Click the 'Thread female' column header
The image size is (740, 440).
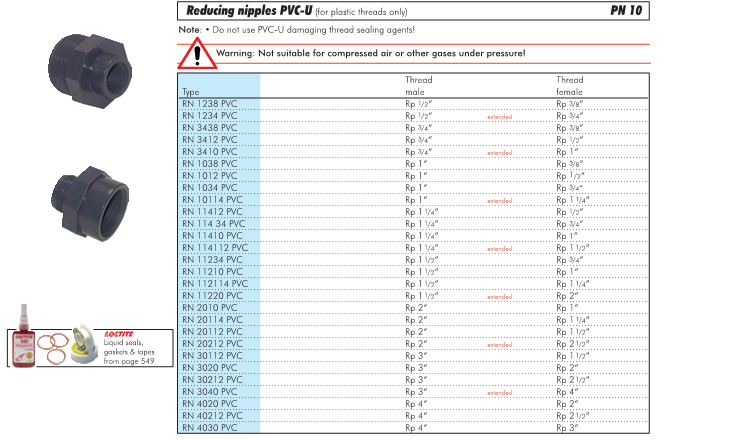570,85
